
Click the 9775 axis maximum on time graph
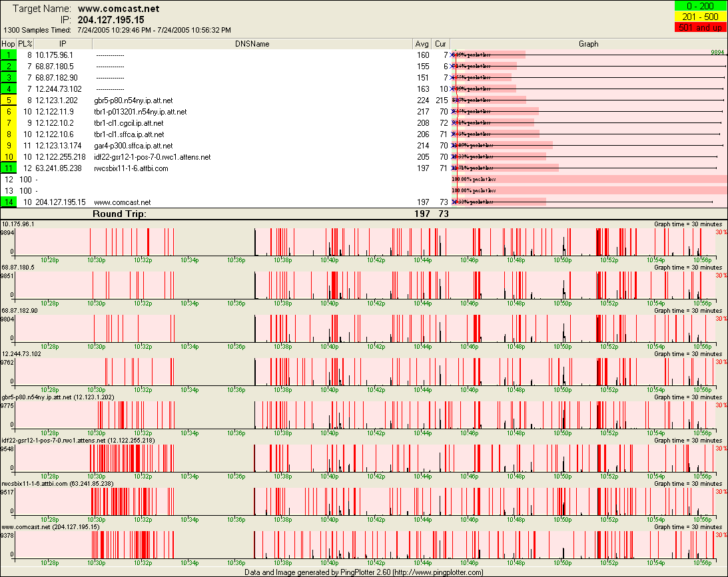pyautogui.click(x=7, y=406)
